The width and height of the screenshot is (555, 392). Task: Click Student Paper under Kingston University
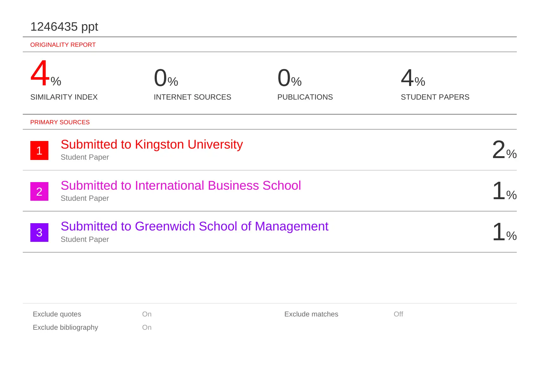click(x=85, y=157)
